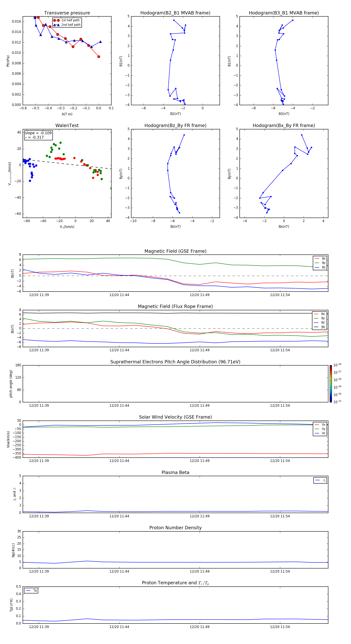
Task: Click the 'Hodogram(Bz_By FR frame)' title
Action: coord(175,125)
